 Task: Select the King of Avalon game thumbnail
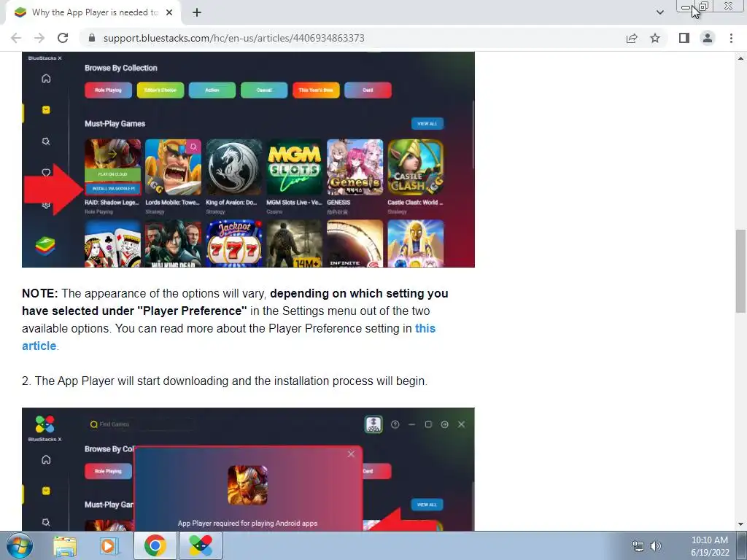click(x=234, y=167)
